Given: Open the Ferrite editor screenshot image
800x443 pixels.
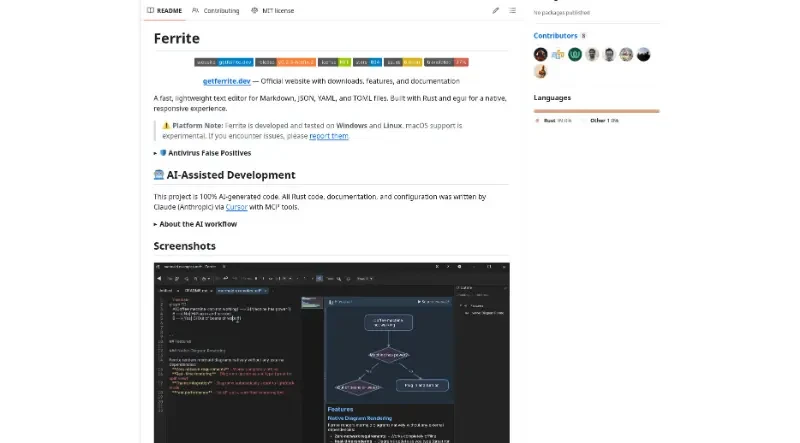Looking at the screenshot, I should [x=331, y=352].
